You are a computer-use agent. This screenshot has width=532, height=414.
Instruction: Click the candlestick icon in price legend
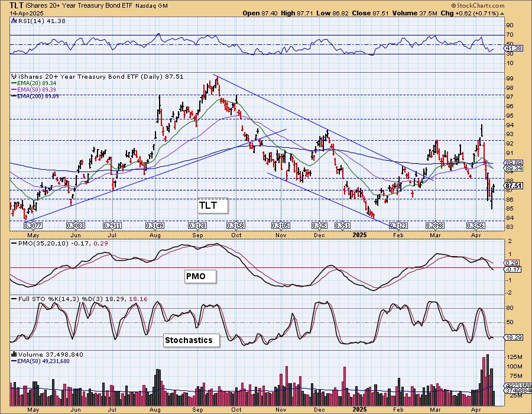14,76
